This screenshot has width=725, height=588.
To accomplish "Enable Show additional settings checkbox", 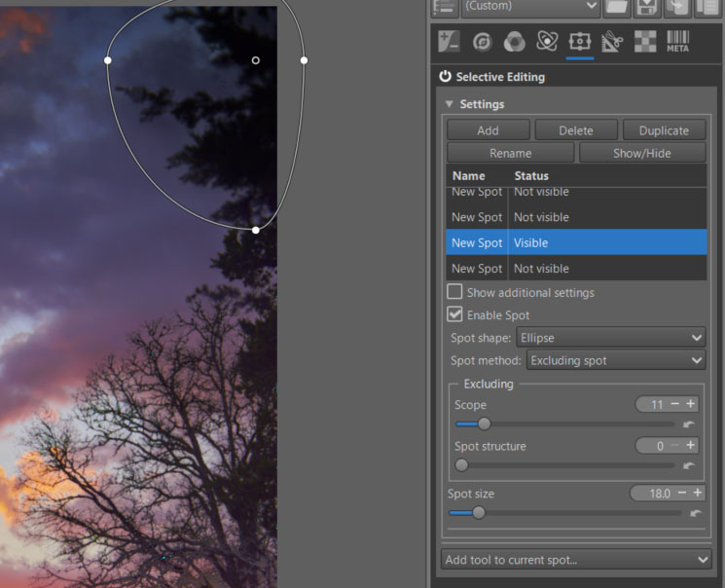I will [454, 292].
